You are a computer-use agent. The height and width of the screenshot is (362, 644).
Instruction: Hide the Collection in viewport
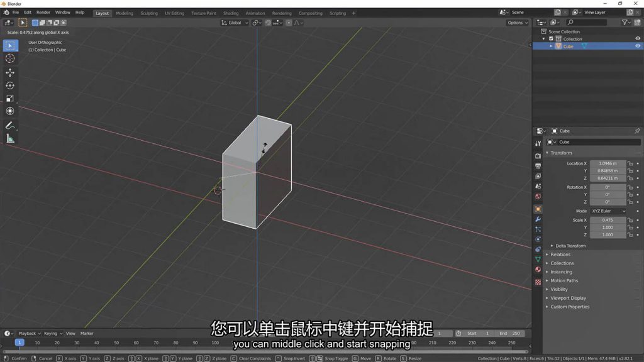(638, 38)
